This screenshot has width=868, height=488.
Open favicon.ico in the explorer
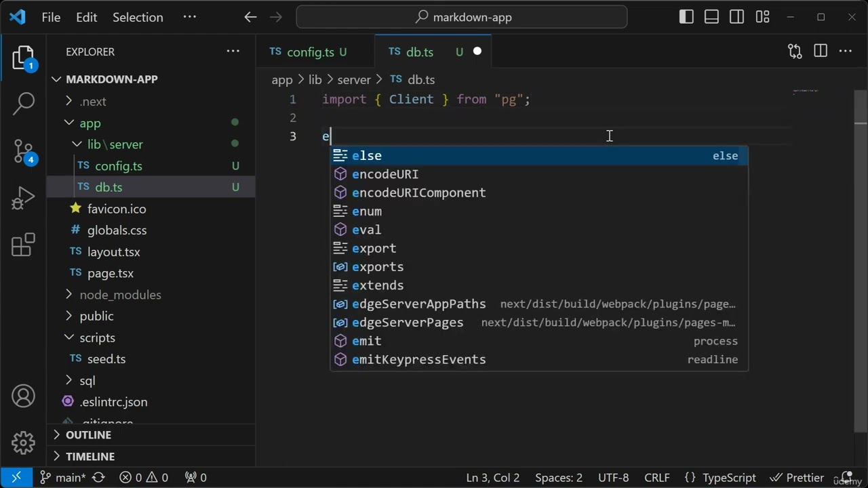[151, 209]
